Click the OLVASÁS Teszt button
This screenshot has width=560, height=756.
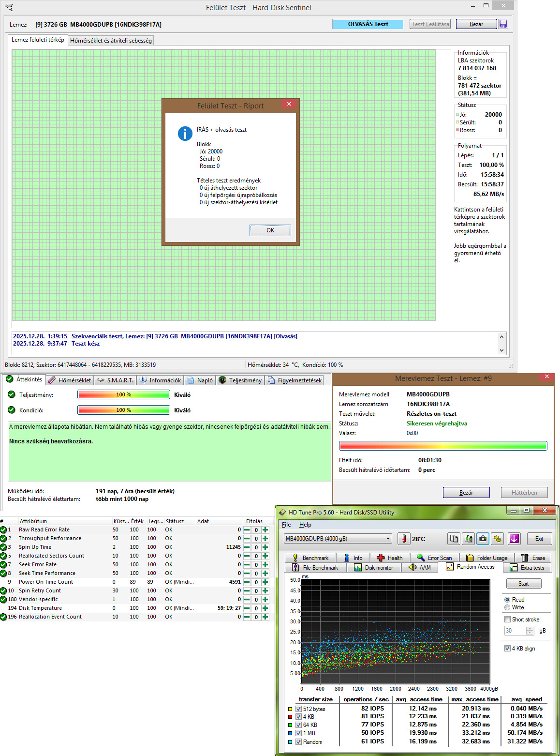tap(368, 24)
